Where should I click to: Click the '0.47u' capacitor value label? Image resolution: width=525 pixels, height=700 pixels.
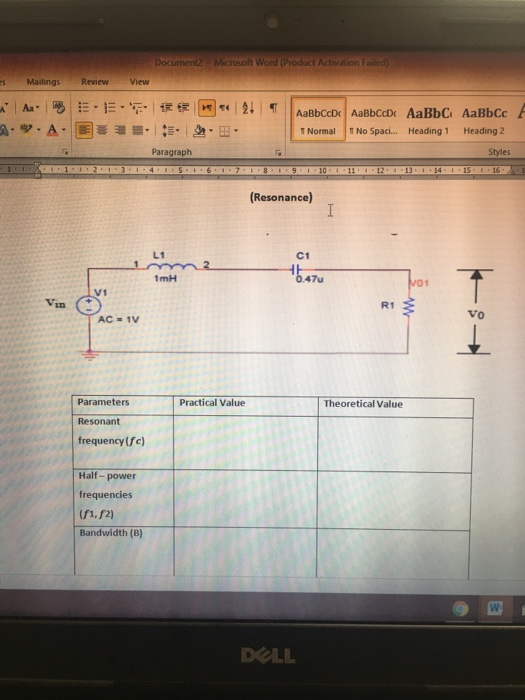point(309,279)
